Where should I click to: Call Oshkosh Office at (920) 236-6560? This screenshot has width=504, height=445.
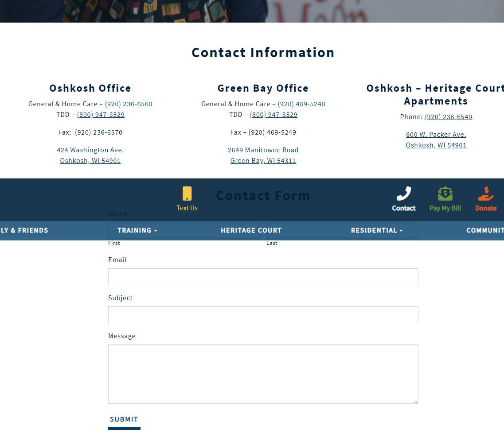coord(129,104)
